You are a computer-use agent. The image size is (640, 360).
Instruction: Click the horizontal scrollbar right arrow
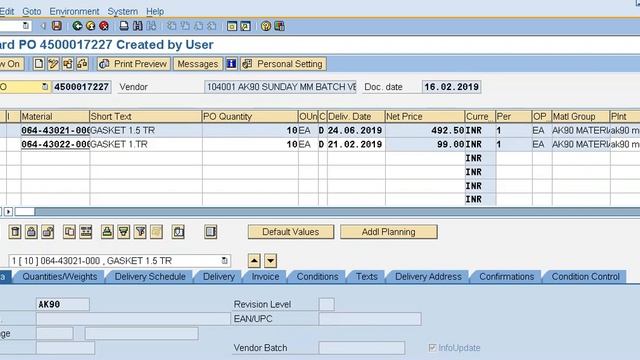[x=8, y=211]
